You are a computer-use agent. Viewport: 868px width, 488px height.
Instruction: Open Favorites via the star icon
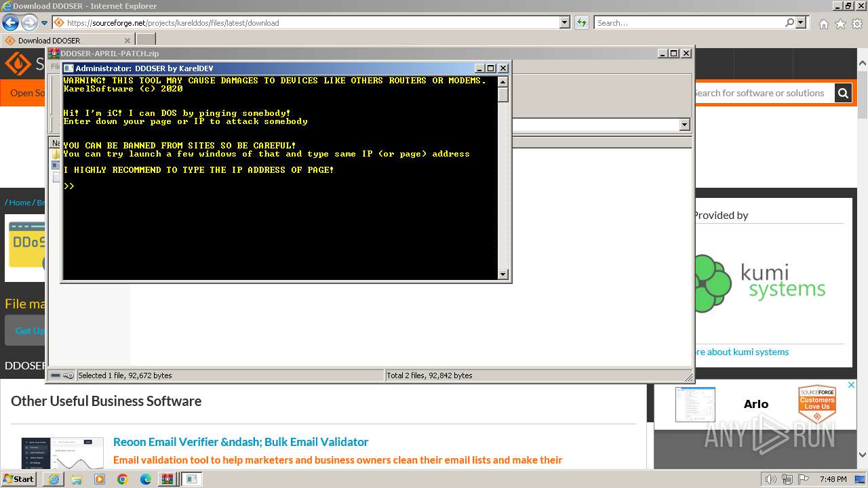click(x=840, y=24)
